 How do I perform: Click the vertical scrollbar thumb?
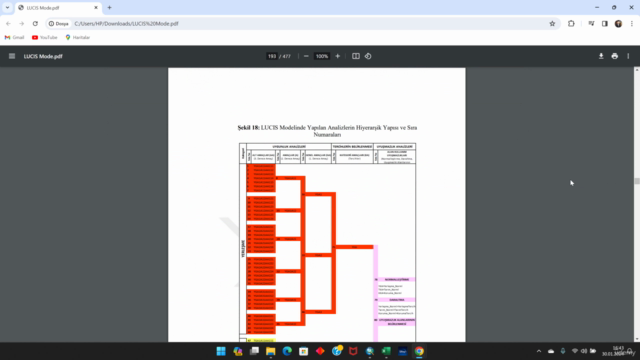(x=637, y=181)
